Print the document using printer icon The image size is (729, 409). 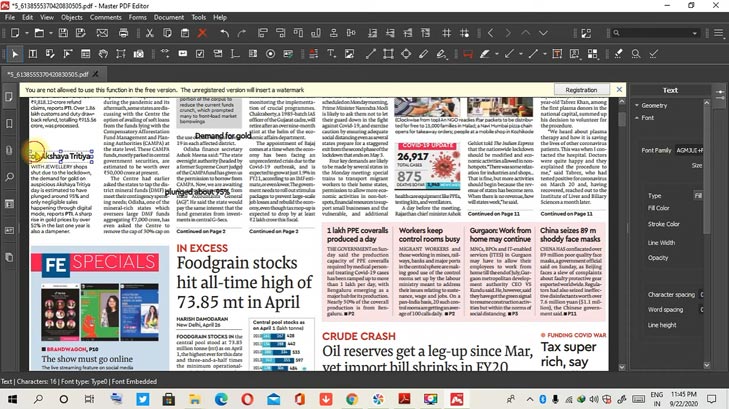coord(123,33)
